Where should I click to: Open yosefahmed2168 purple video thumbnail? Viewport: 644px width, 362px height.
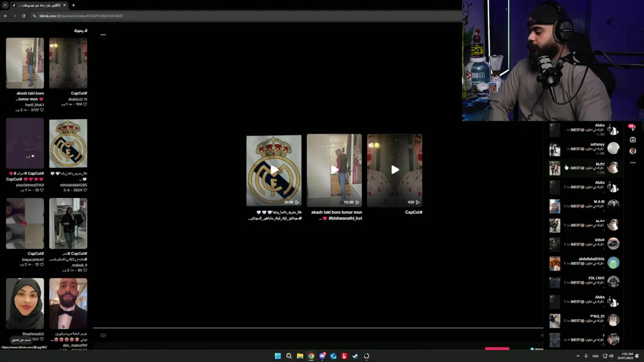(x=25, y=143)
